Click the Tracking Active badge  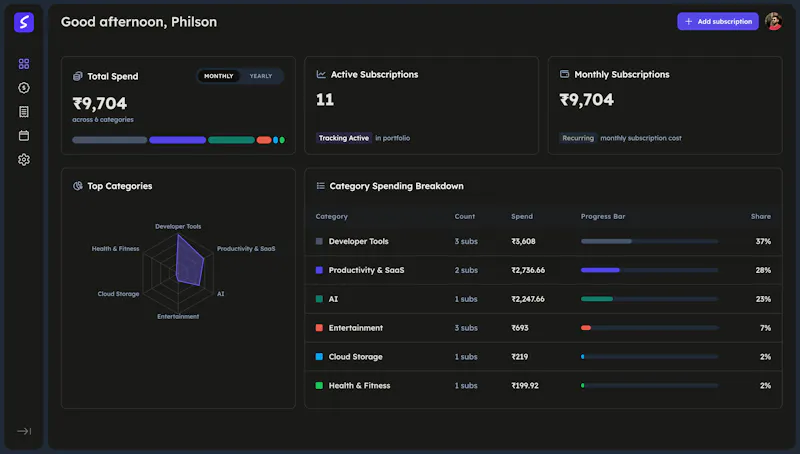click(x=343, y=138)
